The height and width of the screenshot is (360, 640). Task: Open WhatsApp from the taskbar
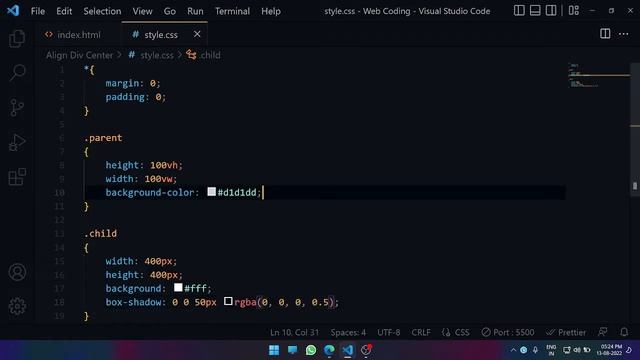(x=311, y=350)
